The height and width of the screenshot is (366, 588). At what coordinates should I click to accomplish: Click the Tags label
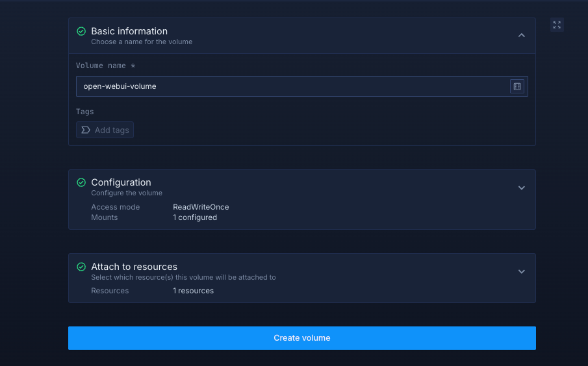tap(85, 112)
